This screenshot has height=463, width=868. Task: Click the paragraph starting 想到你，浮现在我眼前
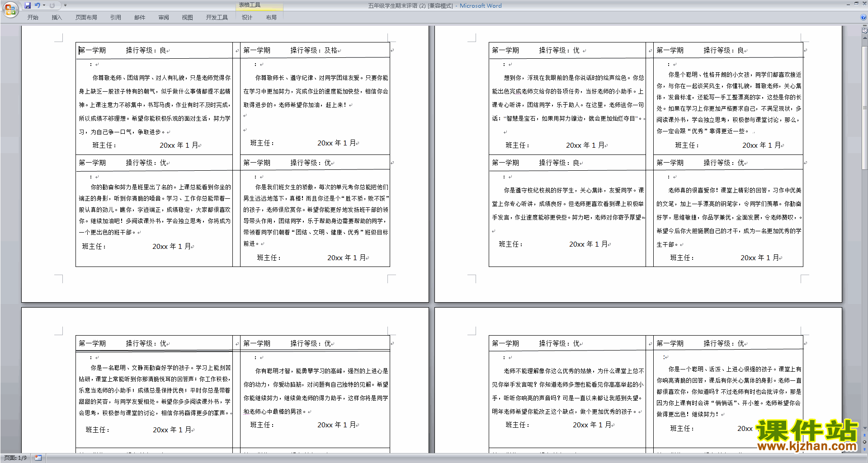click(568, 98)
